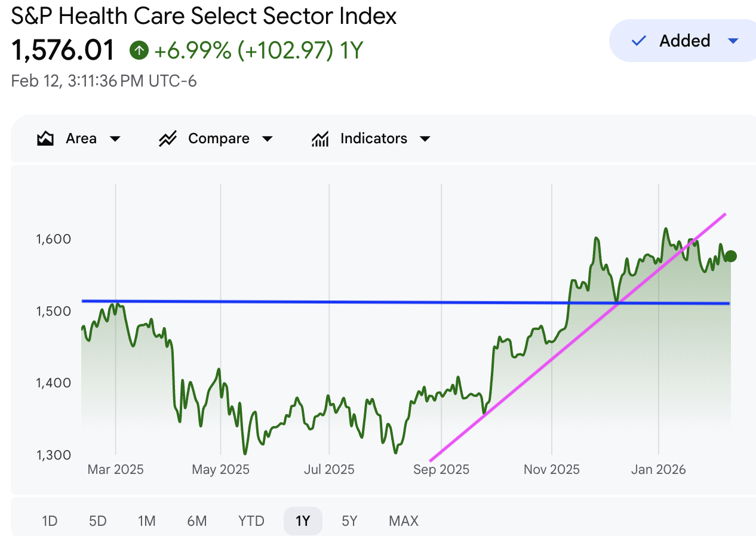Click the checkmark in Added button
This screenshot has height=536, width=756.
point(639,41)
